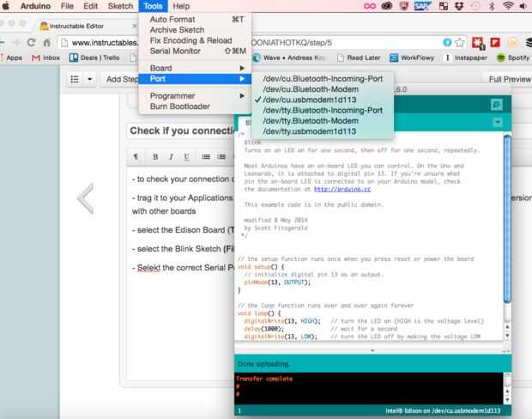The width and height of the screenshot is (532, 419).
Task: Open the File menu
Action: 67,6
